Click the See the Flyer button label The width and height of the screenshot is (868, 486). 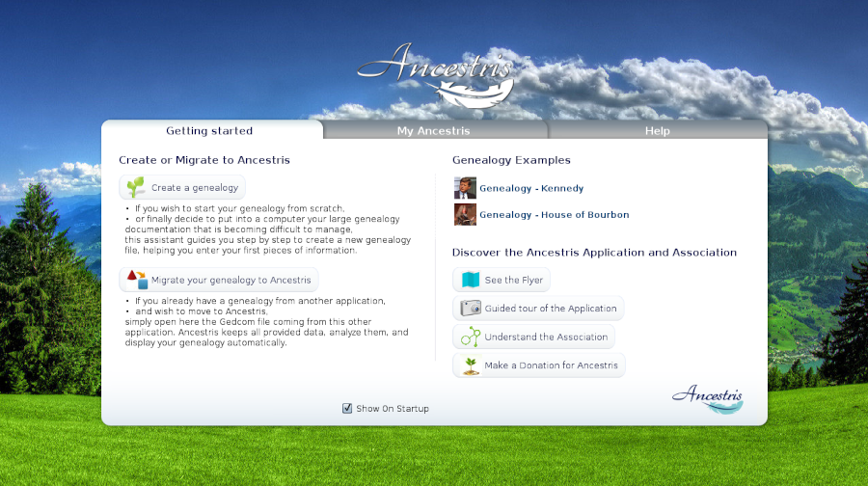[514, 280]
